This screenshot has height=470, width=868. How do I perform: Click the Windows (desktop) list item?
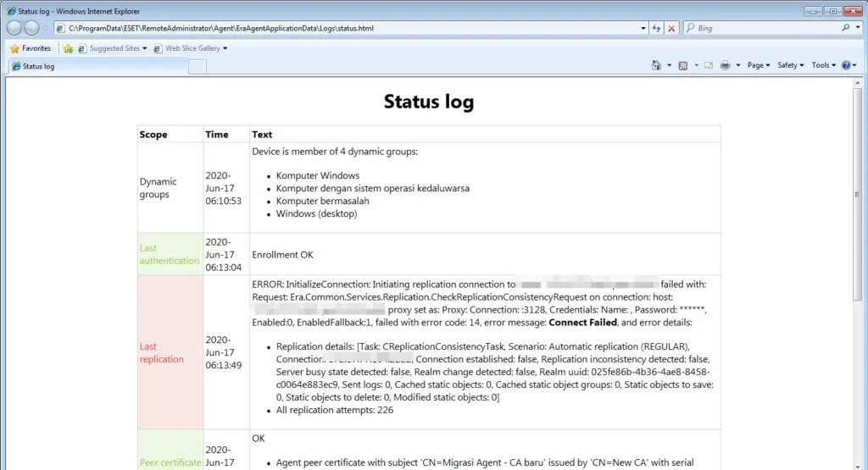(x=317, y=214)
